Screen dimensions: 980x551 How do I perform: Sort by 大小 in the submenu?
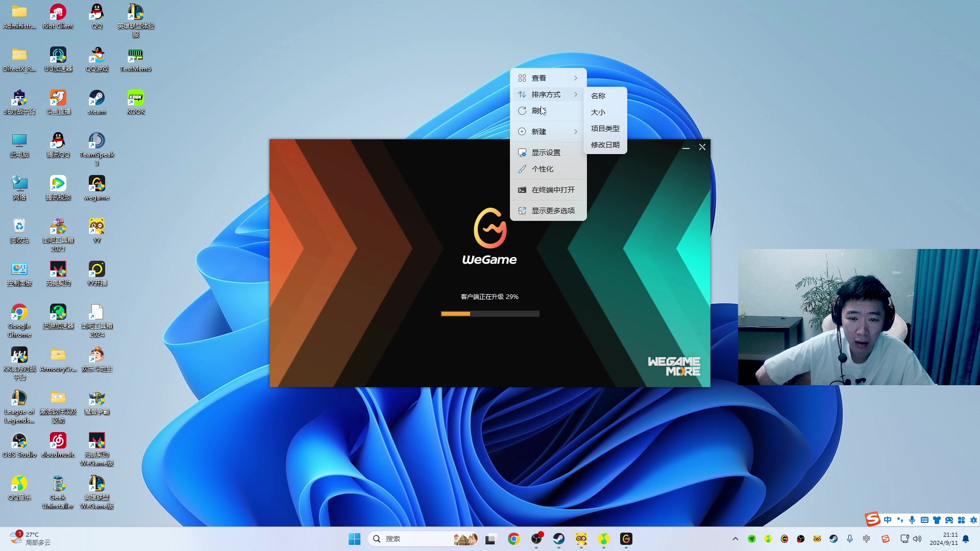pos(605,112)
